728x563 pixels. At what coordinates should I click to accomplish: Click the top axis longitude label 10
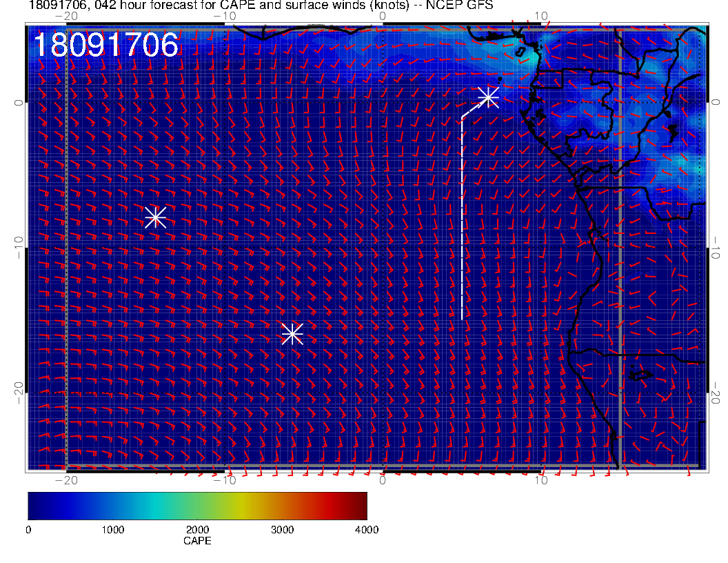541,17
